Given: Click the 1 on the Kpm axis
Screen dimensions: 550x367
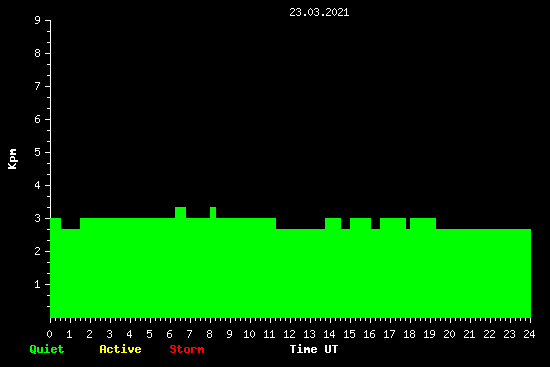Looking at the screenshot, I should pos(37,284).
